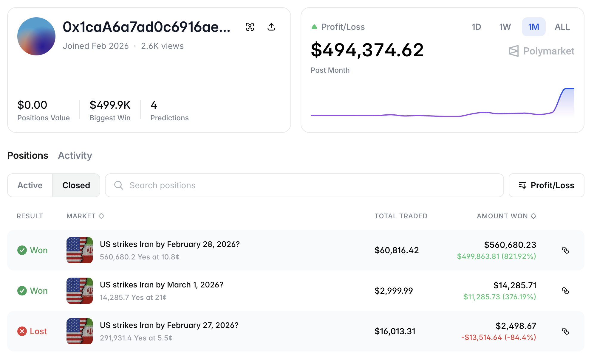Click the 1W time range
597x364 pixels.
(505, 27)
